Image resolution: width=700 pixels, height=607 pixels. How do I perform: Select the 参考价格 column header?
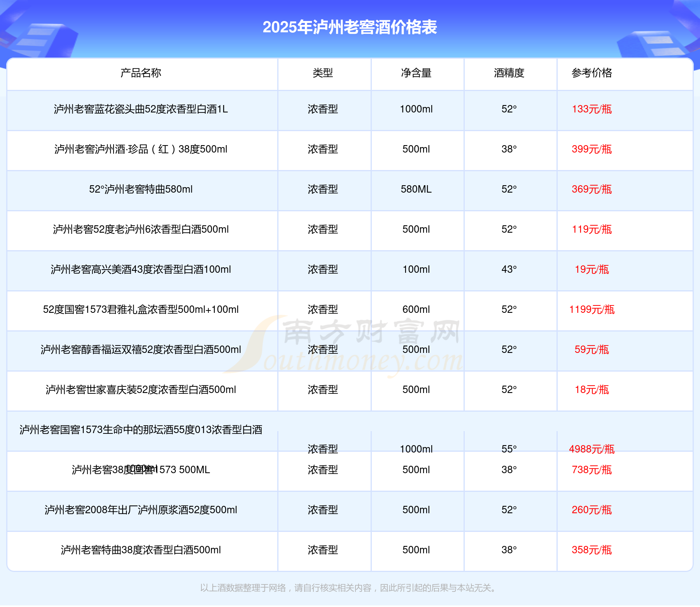[592, 73]
